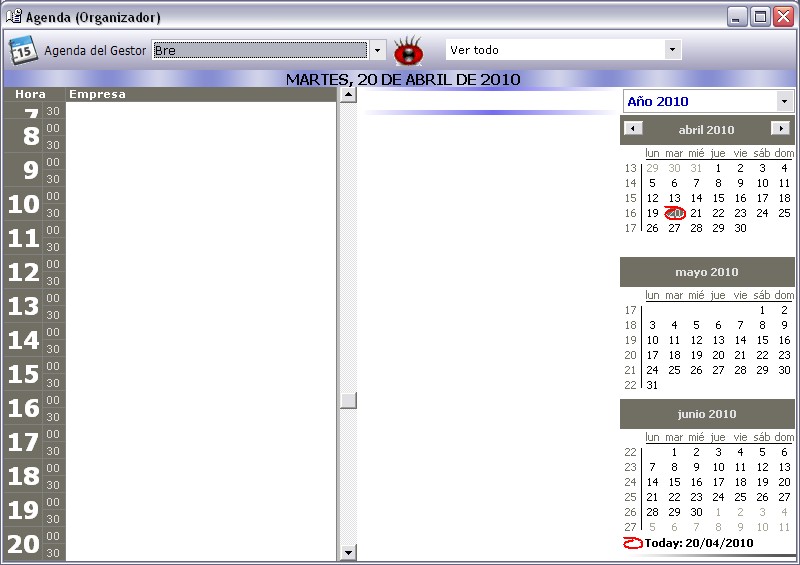
Task: Click the Agenda window title bar icon
Action: pos(14,17)
